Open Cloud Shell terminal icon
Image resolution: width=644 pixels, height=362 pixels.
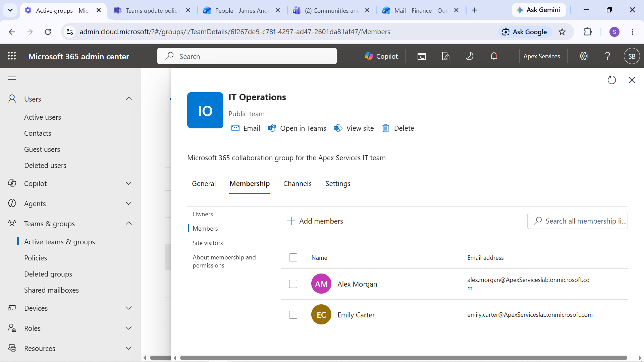click(x=422, y=56)
